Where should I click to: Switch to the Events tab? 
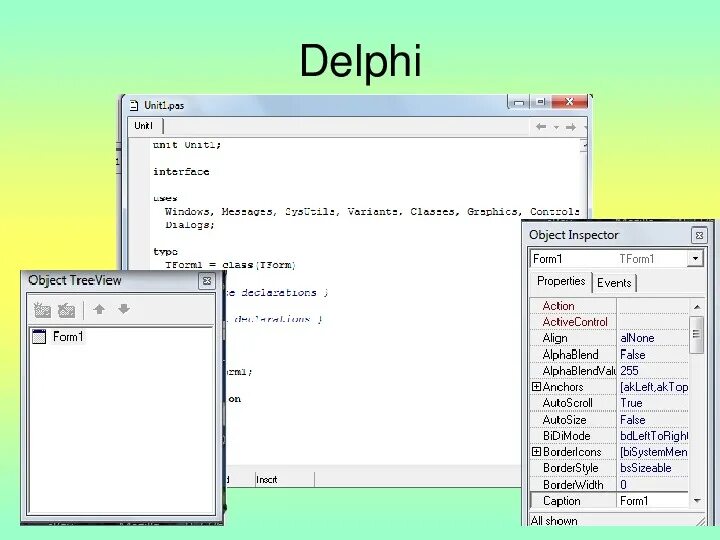(x=614, y=283)
